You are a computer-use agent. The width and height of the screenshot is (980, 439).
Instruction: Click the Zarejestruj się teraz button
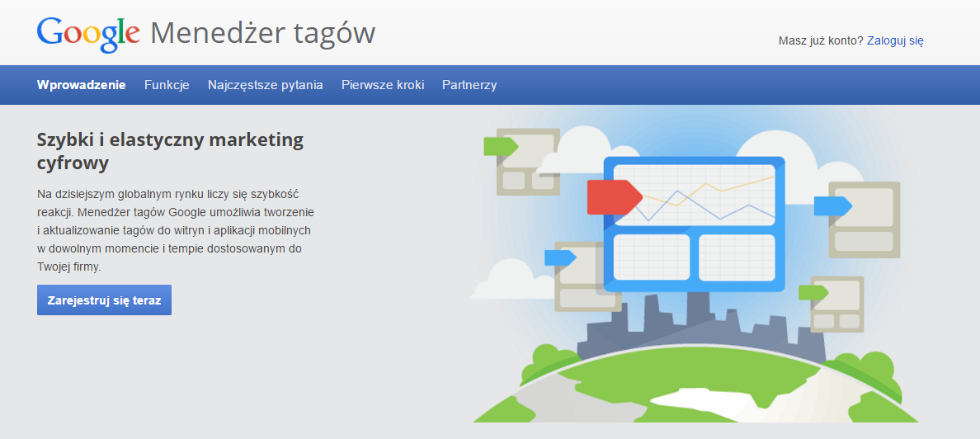[105, 300]
